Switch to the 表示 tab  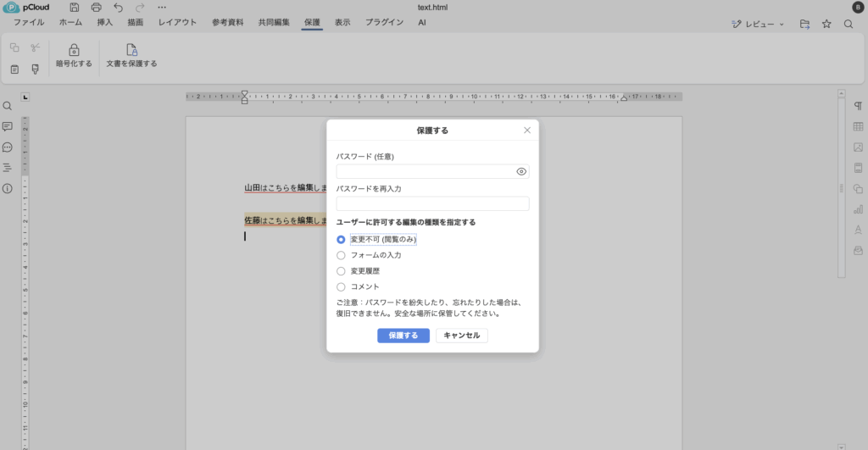point(342,23)
